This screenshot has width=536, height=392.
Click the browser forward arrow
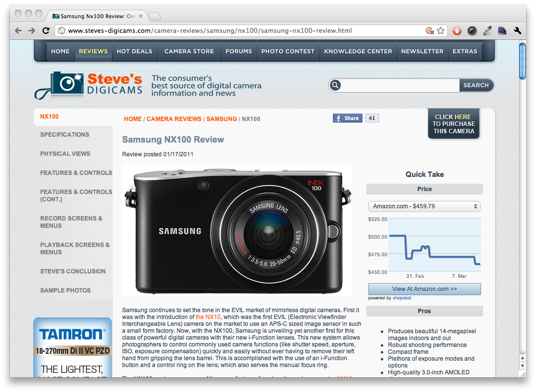[31, 30]
